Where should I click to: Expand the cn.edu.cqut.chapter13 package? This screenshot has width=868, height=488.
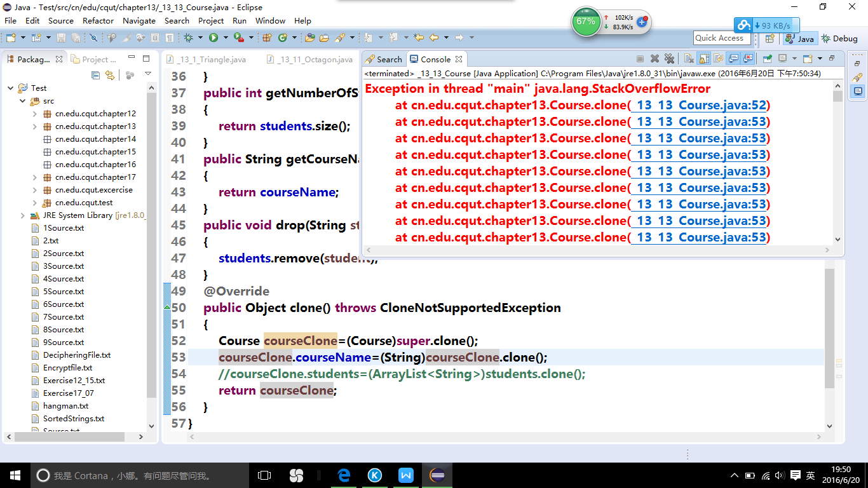pyautogui.click(x=35, y=126)
